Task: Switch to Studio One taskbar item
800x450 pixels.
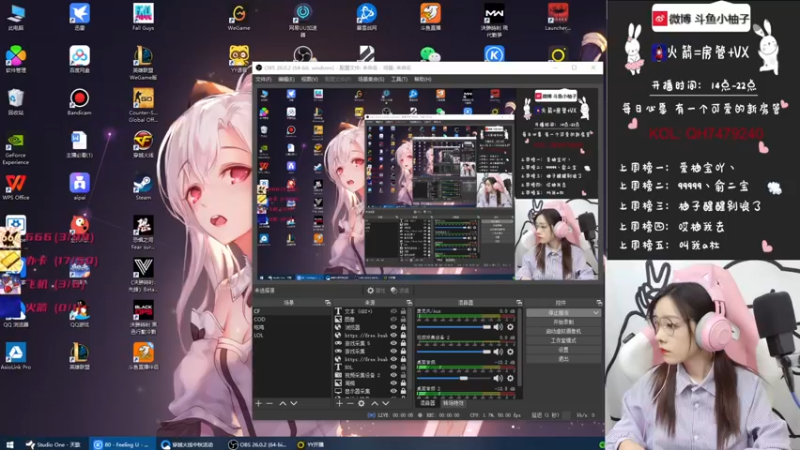Action: click(x=54, y=444)
